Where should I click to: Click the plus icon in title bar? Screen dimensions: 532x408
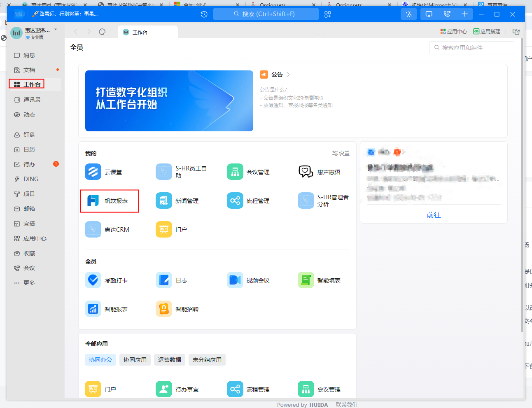click(465, 14)
